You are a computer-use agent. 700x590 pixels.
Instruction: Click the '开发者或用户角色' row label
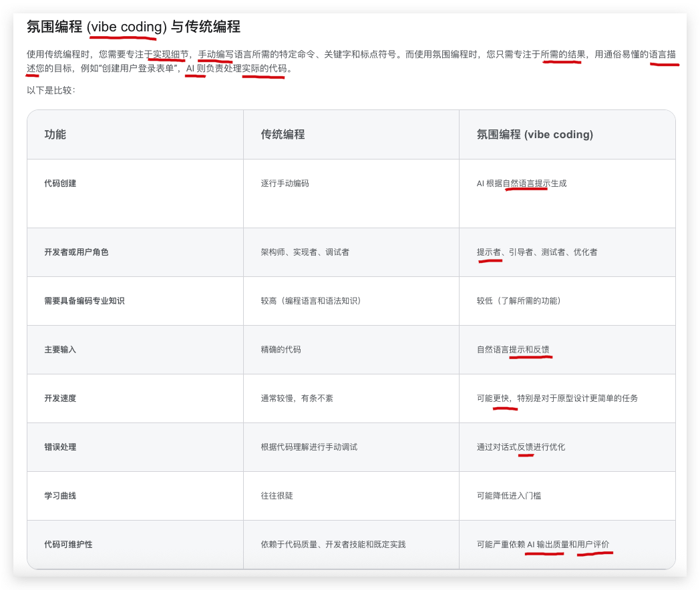(x=76, y=252)
